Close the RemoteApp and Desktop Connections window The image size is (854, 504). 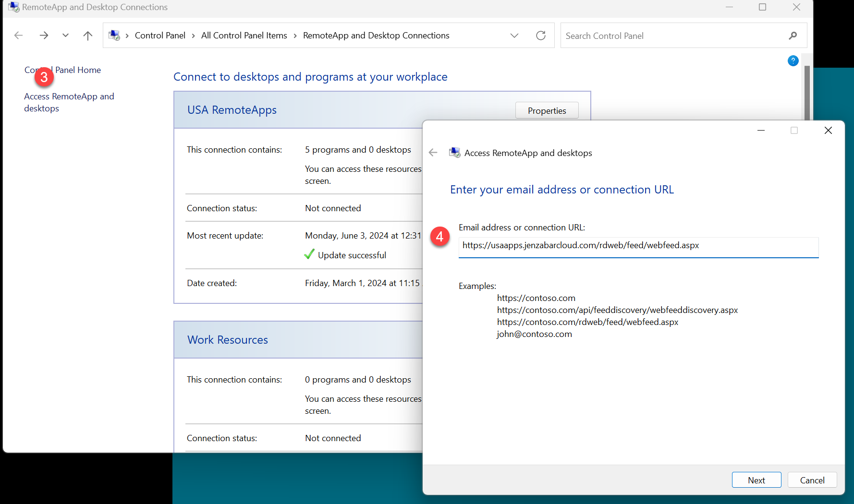pyautogui.click(x=796, y=7)
